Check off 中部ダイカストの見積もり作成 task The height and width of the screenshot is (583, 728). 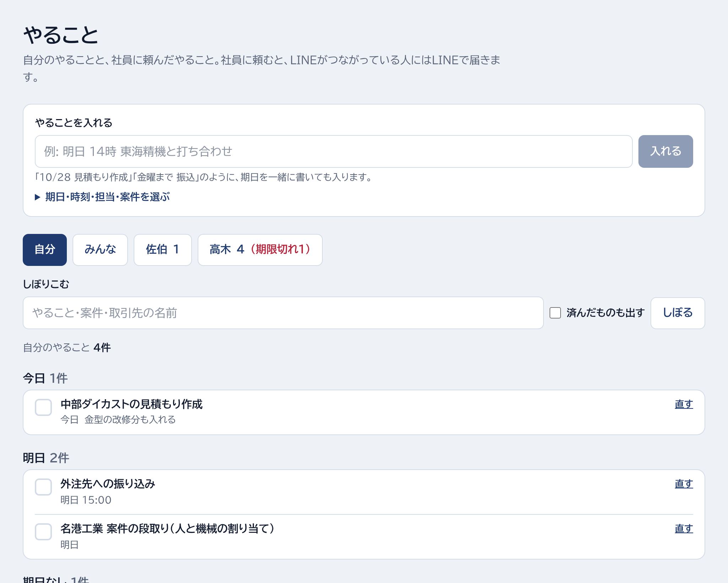point(43,407)
